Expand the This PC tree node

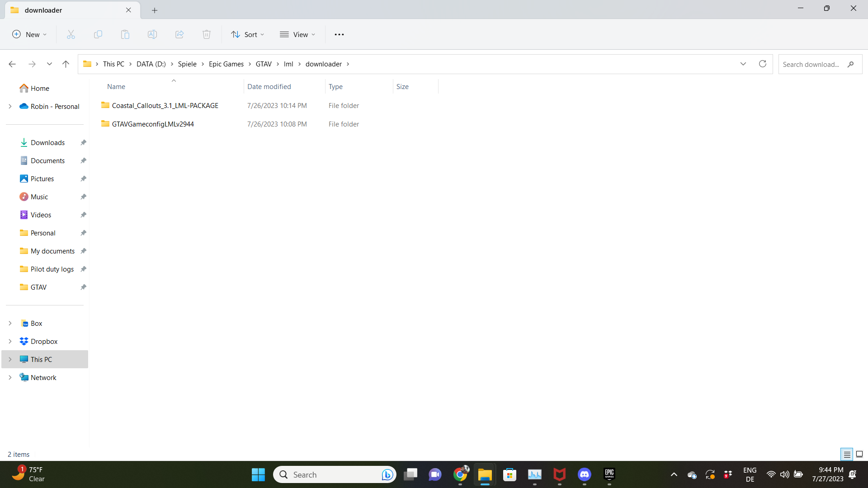click(x=10, y=359)
